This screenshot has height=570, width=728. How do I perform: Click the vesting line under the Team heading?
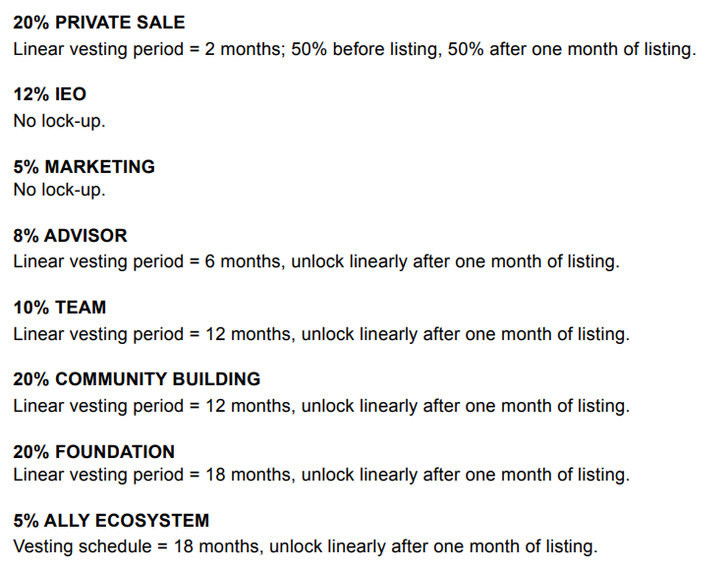(x=321, y=334)
